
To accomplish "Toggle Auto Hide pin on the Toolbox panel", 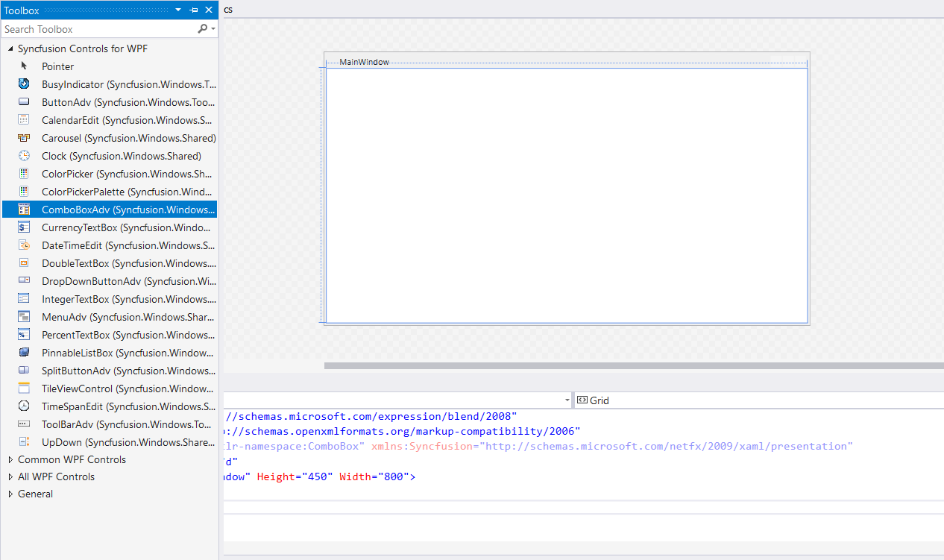I will point(194,10).
